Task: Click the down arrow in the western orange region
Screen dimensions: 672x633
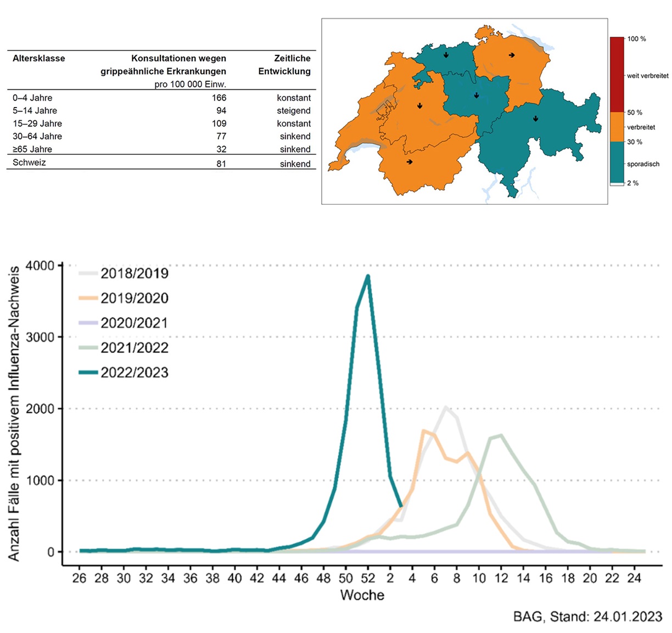Action: tap(420, 106)
